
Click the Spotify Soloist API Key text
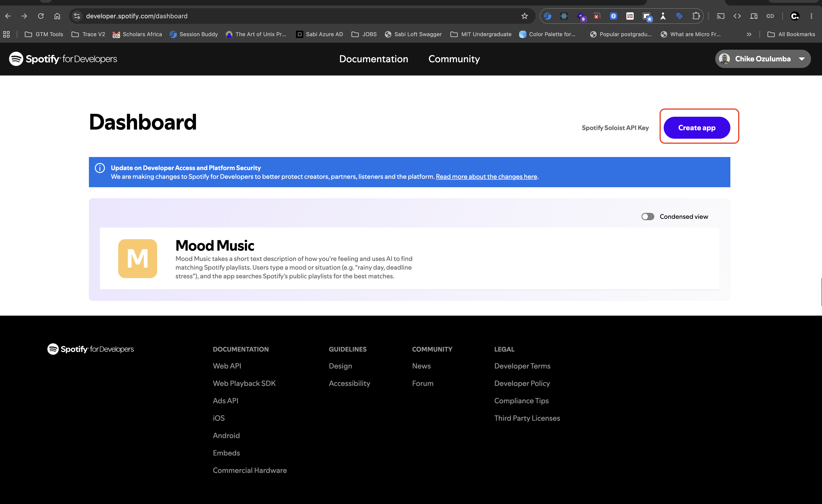coord(615,128)
